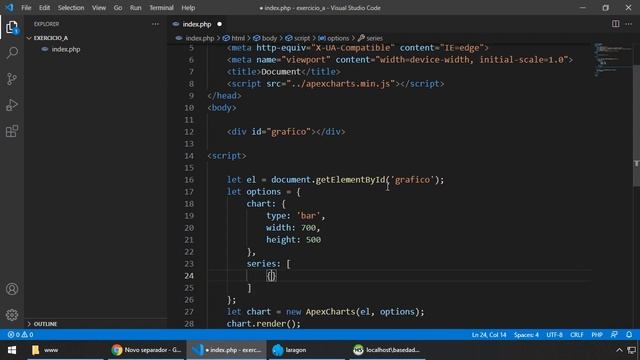Click PHP language mode status item

click(597, 335)
